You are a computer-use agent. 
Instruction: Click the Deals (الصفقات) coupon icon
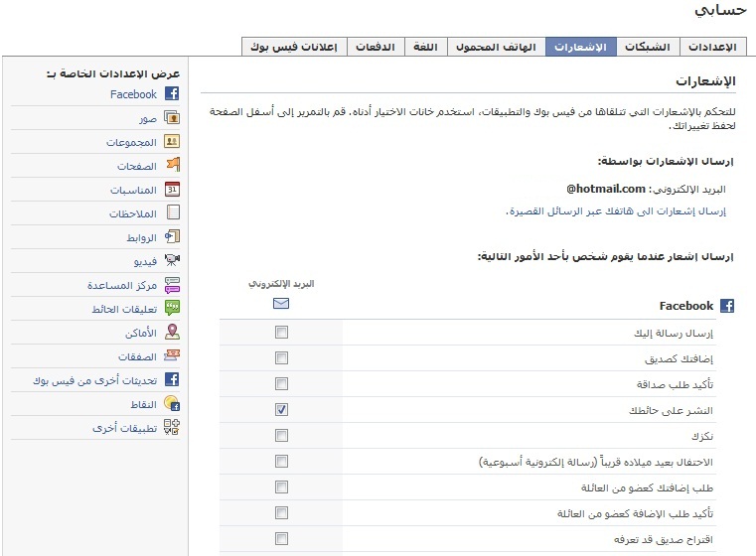(x=172, y=356)
